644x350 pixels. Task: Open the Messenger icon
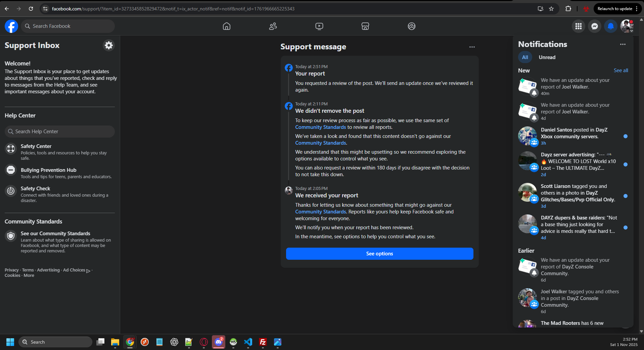595,26
